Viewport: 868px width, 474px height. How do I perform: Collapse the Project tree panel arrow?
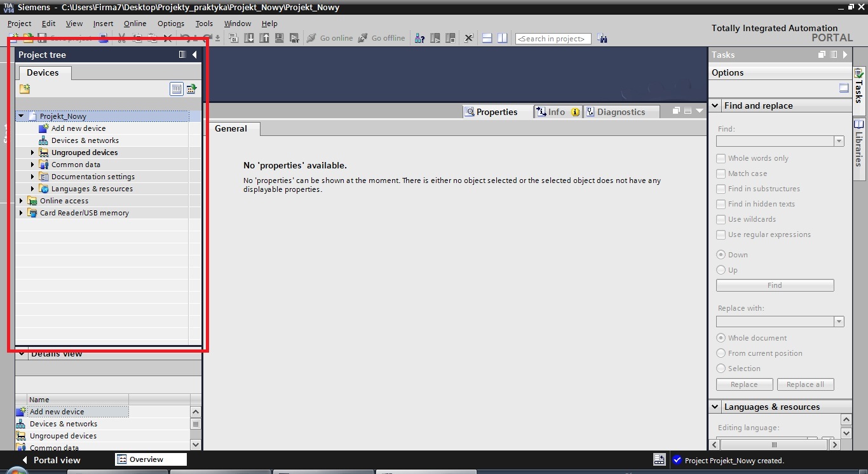(194, 55)
